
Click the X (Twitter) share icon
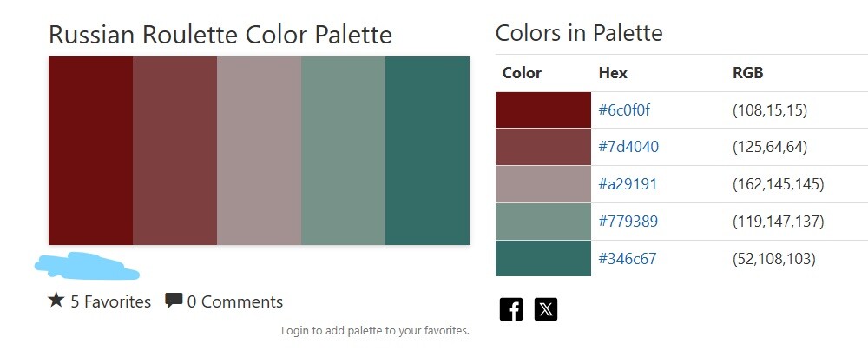(546, 309)
